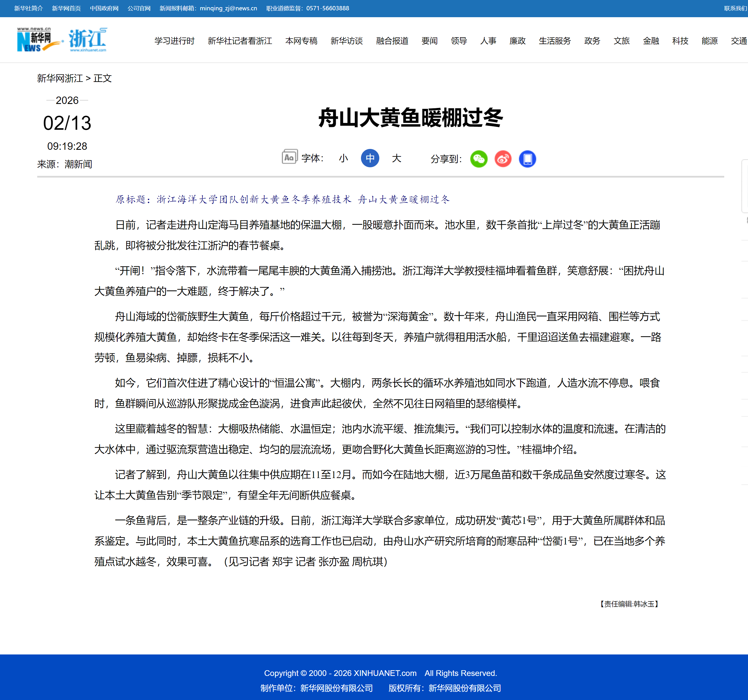The image size is (748, 700).
Task: Click the Aa font size icon
Action: (x=289, y=157)
